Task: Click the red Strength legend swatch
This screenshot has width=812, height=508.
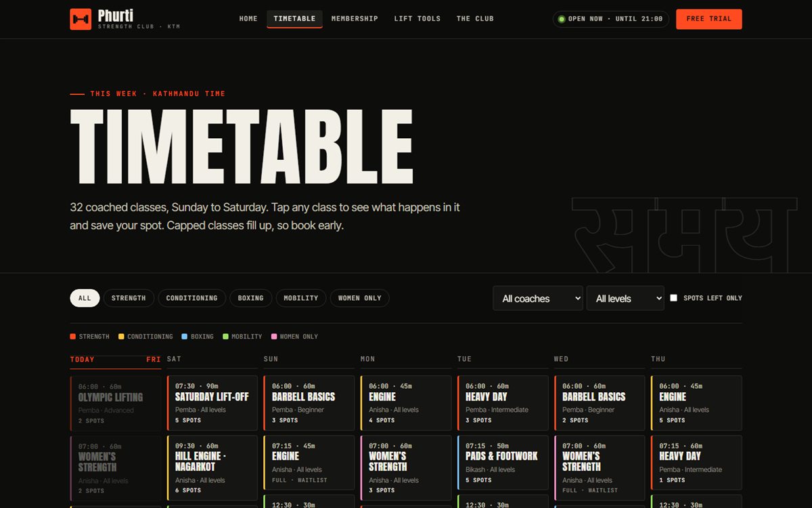Action: (73, 337)
